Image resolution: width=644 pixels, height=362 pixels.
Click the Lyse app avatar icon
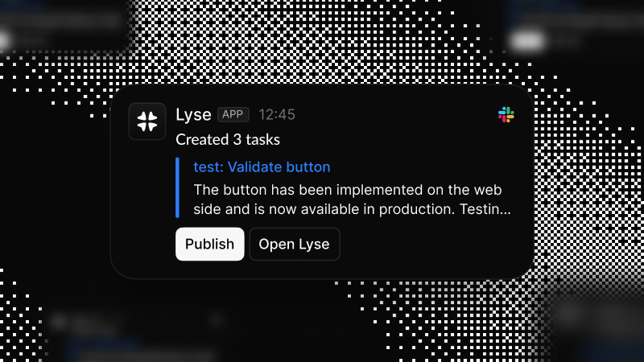pyautogui.click(x=147, y=121)
